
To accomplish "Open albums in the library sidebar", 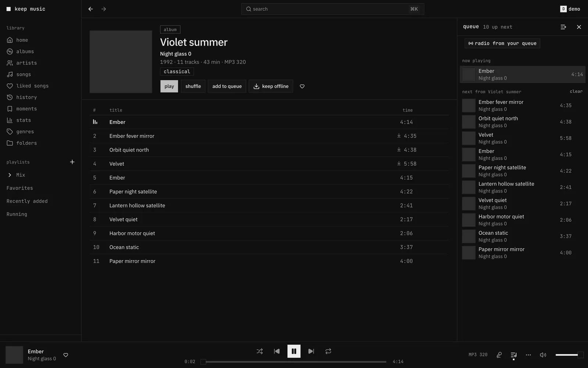I will click(25, 52).
